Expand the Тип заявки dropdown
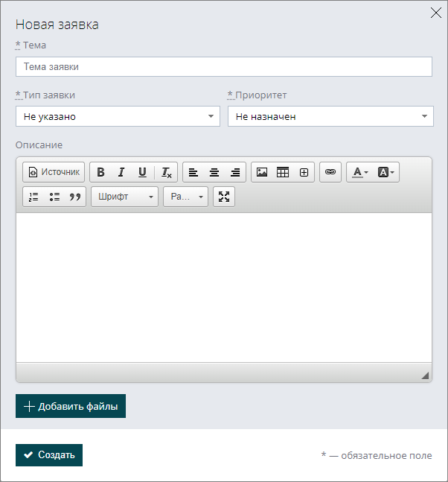Image resolution: width=448 pixels, height=482 pixels. point(118,116)
